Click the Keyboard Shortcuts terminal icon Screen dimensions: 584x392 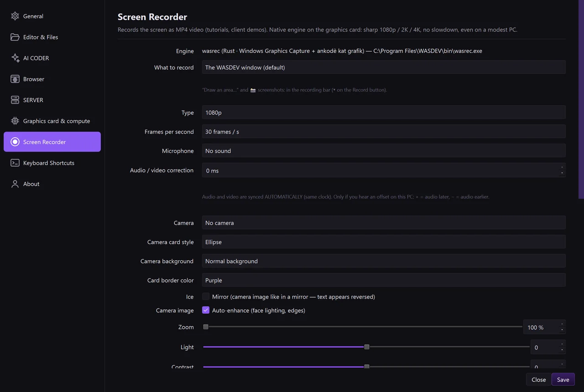pos(15,163)
